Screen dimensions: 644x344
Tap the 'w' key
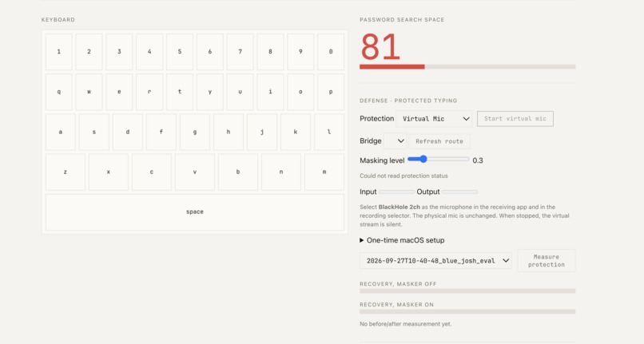(x=89, y=92)
